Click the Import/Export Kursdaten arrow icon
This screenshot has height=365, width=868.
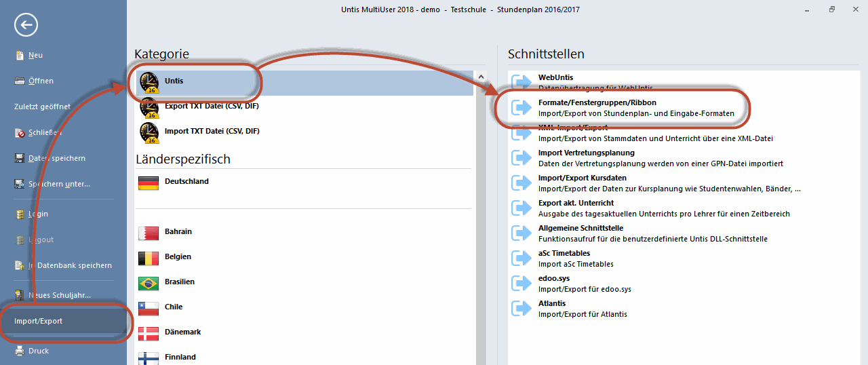coord(521,182)
